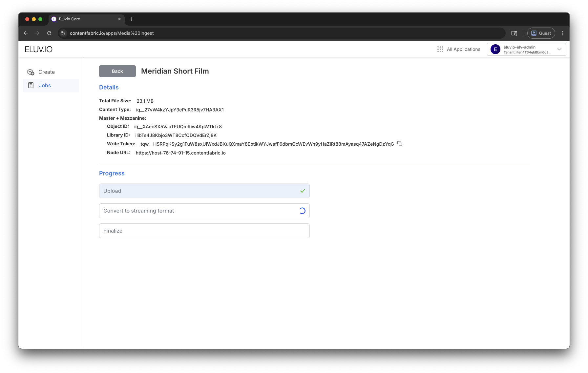Screen dimensions: 588x373
Task: Click the search tabs icon in toolbar
Action: tap(514, 33)
